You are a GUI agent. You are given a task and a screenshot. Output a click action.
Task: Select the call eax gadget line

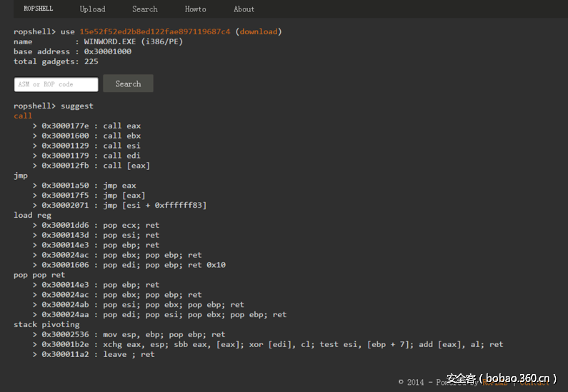pos(91,126)
